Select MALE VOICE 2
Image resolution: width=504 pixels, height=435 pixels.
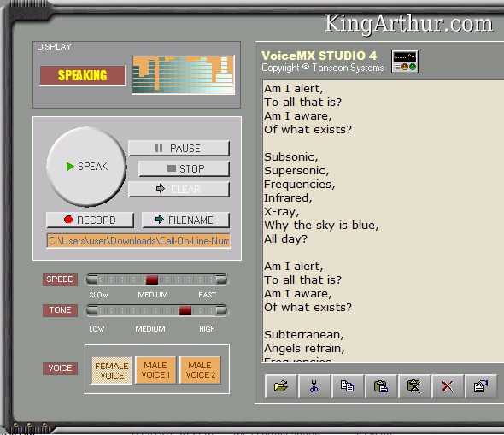click(200, 370)
